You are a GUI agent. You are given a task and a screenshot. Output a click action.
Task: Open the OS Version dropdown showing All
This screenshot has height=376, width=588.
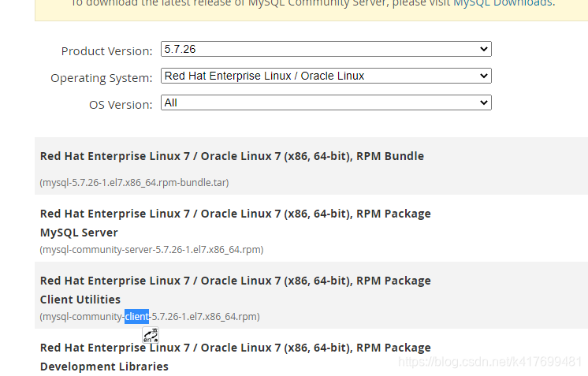click(326, 102)
